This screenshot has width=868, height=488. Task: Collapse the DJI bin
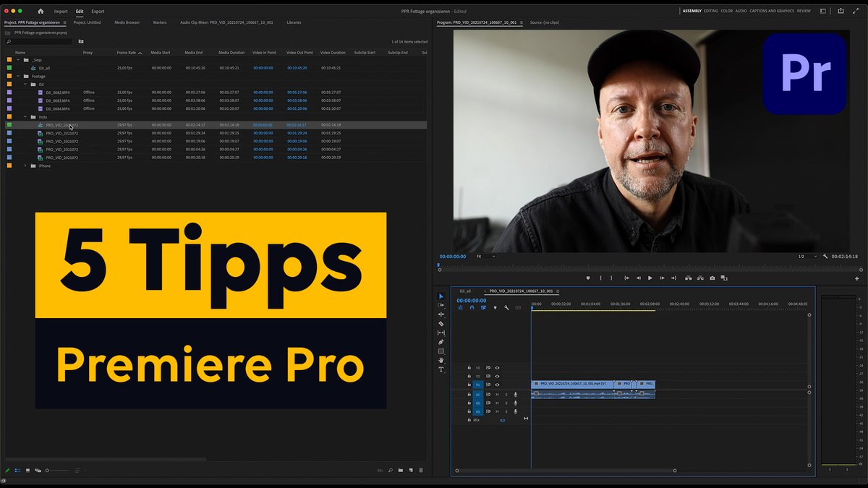click(x=25, y=84)
